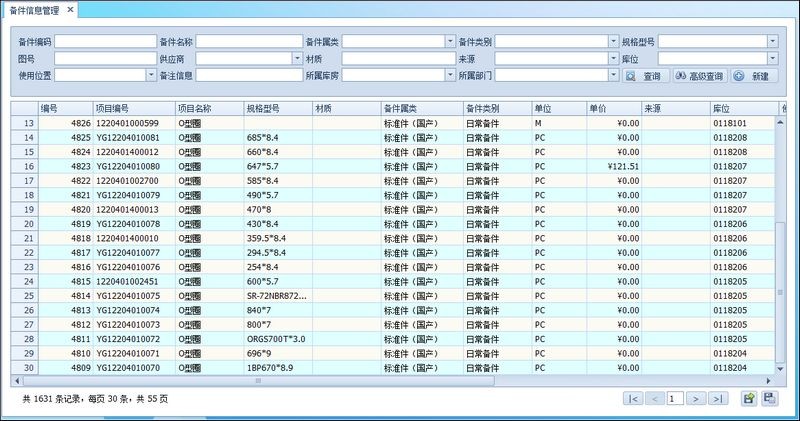The width and height of the screenshot is (800, 421).
Task: Click export icon beside page navigation
Action: point(749,399)
